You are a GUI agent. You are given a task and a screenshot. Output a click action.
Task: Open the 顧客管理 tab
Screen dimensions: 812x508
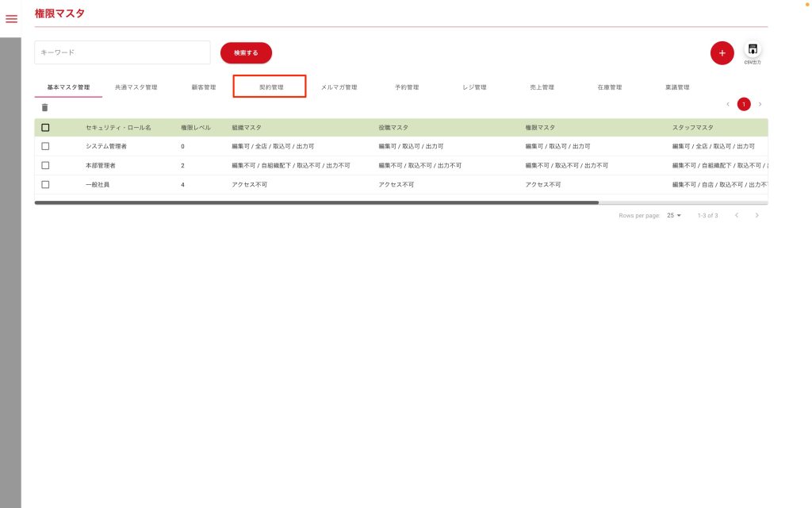click(x=203, y=87)
